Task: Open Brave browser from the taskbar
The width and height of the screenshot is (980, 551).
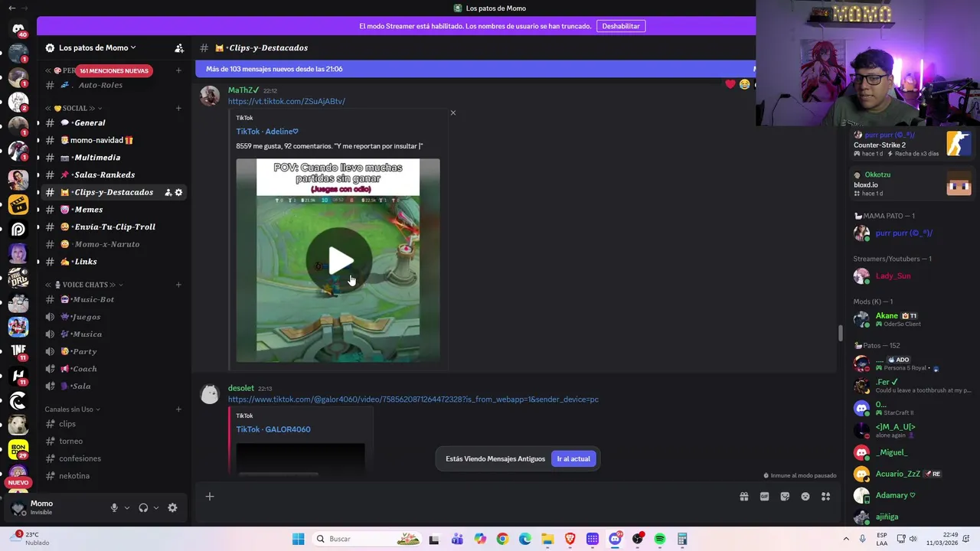Action: click(570, 539)
